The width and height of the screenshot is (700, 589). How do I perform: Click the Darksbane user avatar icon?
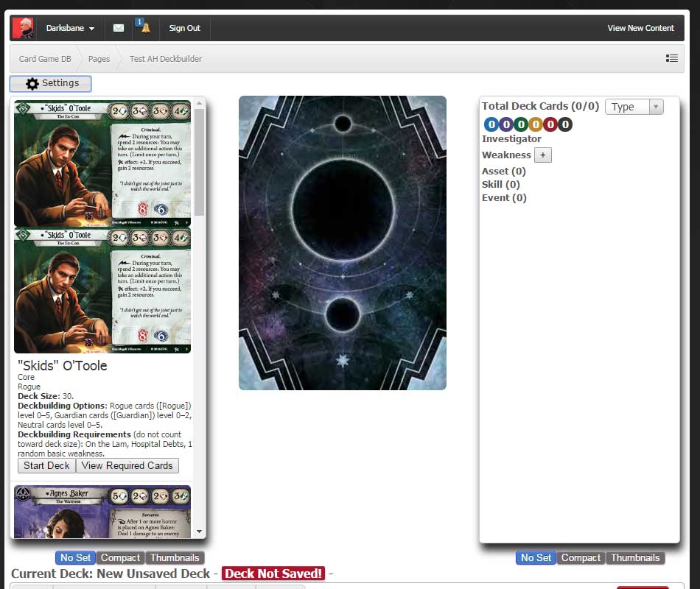23,28
